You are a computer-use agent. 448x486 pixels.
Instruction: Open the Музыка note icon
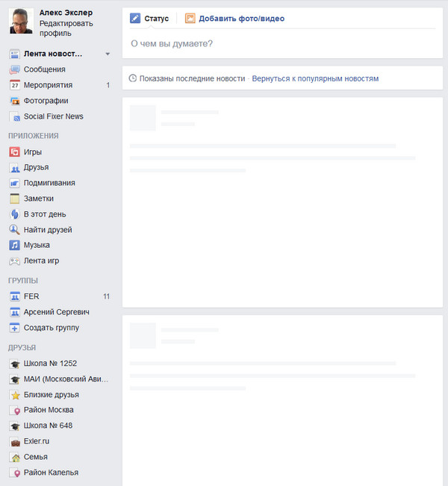point(15,245)
